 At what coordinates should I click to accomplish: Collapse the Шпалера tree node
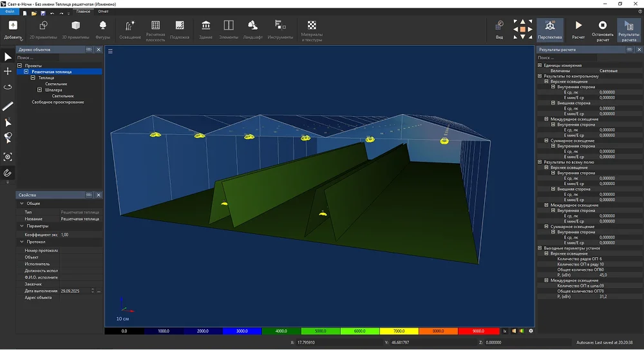pyautogui.click(x=40, y=90)
